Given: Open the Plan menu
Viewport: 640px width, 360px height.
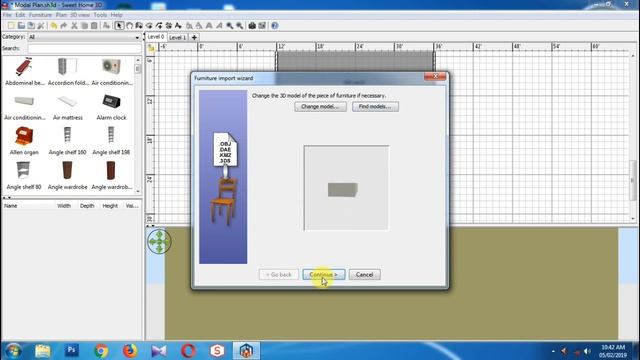Looking at the screenshot, I should 61,15.
